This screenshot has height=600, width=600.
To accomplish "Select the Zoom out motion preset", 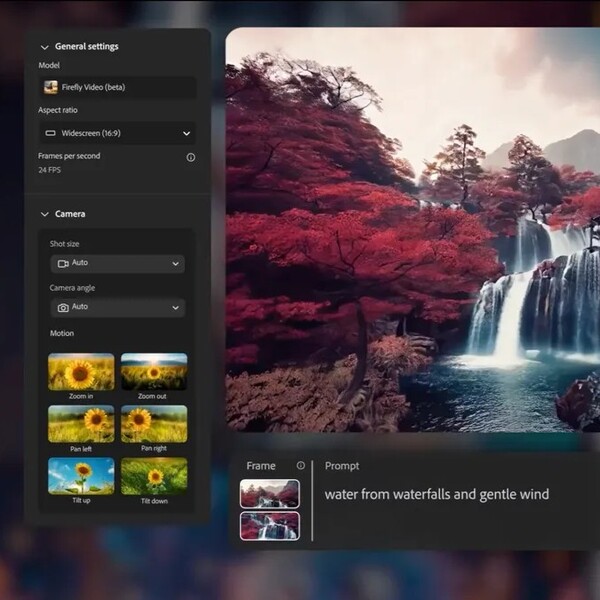I will point(154,372).
